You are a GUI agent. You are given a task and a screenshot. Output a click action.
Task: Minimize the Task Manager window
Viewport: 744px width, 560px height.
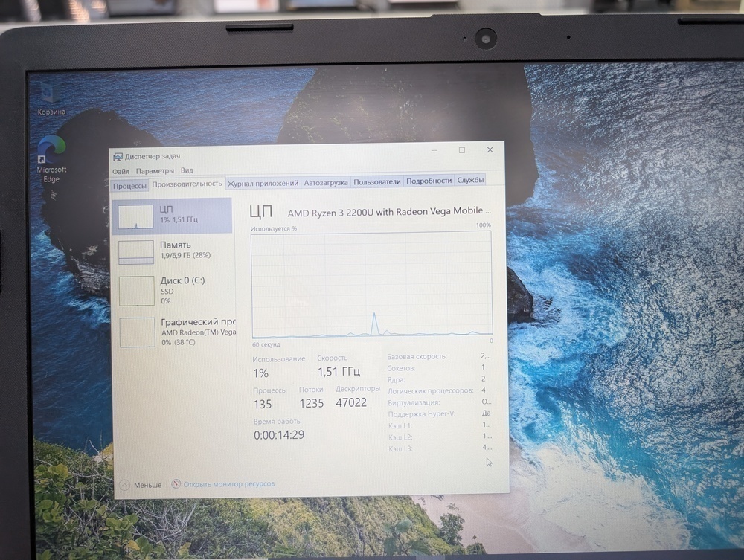[434, 151]
